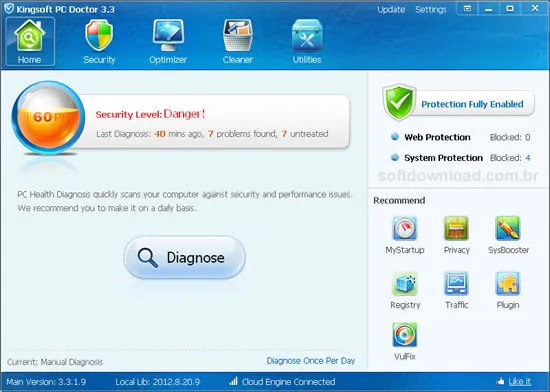Switch to the Security tab
The height and width of the screenshot is (392, 550).
(x=99, y=42)
